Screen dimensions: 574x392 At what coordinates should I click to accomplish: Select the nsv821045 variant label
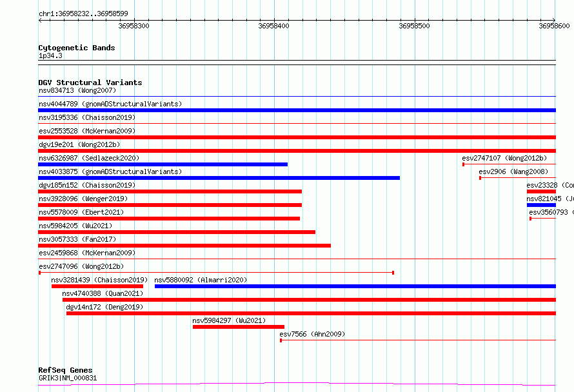(550, 199)
